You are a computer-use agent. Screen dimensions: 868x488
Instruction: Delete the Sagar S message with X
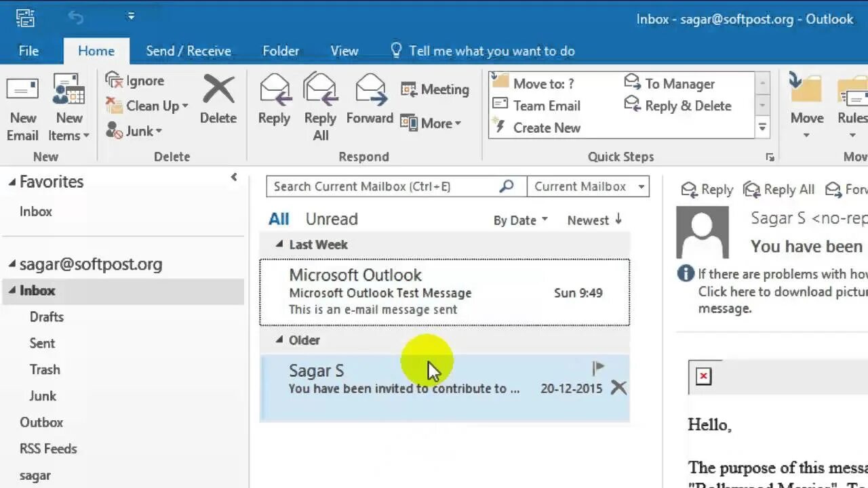[x=618, y=388]
